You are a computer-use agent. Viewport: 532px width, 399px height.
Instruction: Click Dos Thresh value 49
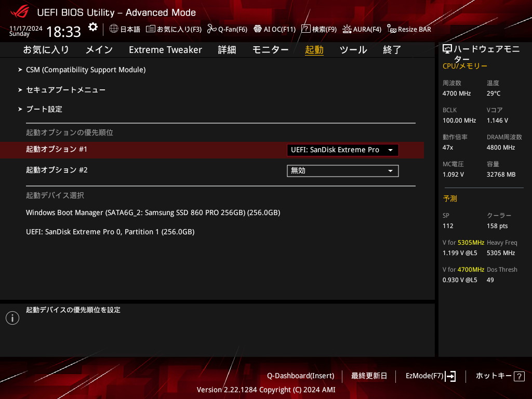tap(490, 280)
